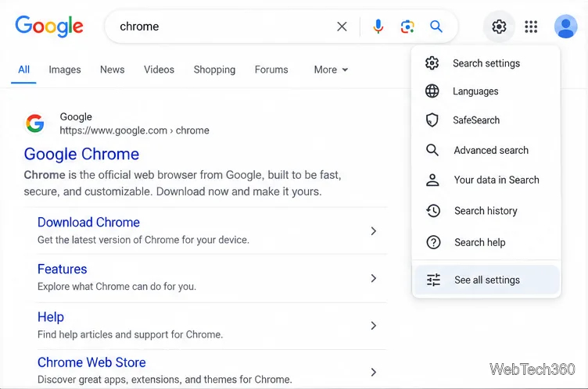This screenshot has width=588, height=389.
Task: Open Search help menu entry
Action: click(x=486, y=242)
